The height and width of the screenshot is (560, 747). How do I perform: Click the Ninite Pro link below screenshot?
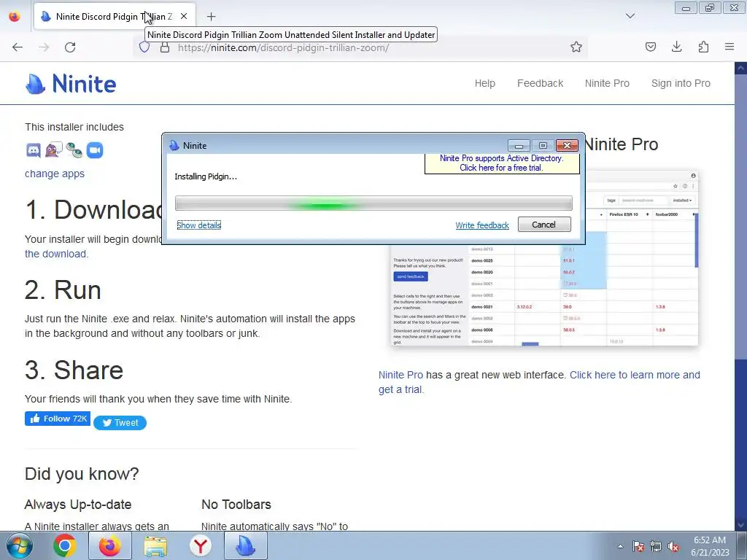400,375
